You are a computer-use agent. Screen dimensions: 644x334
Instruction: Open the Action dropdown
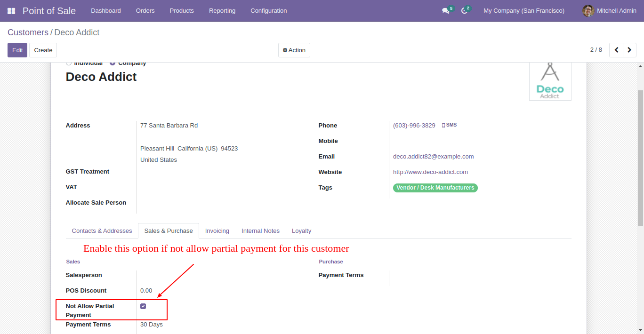pos(294,50)
